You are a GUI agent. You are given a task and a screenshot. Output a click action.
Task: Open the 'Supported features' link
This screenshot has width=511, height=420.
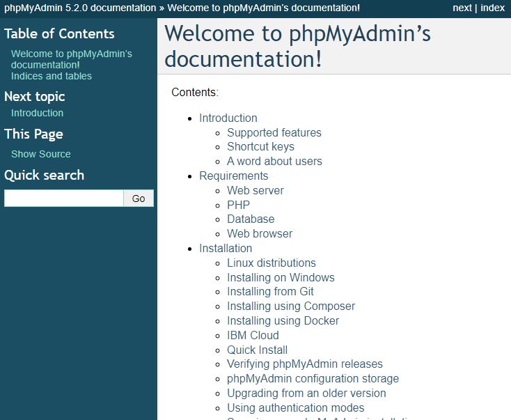pos(274,132)
